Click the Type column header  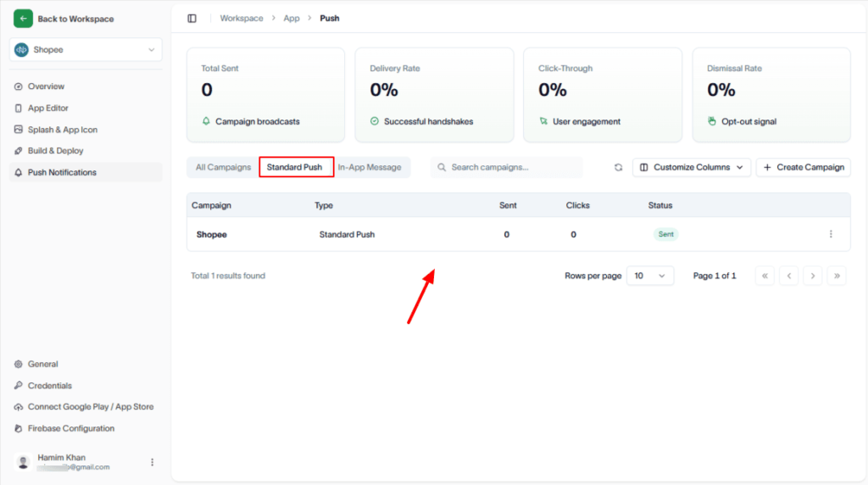[x=324, y=205]
